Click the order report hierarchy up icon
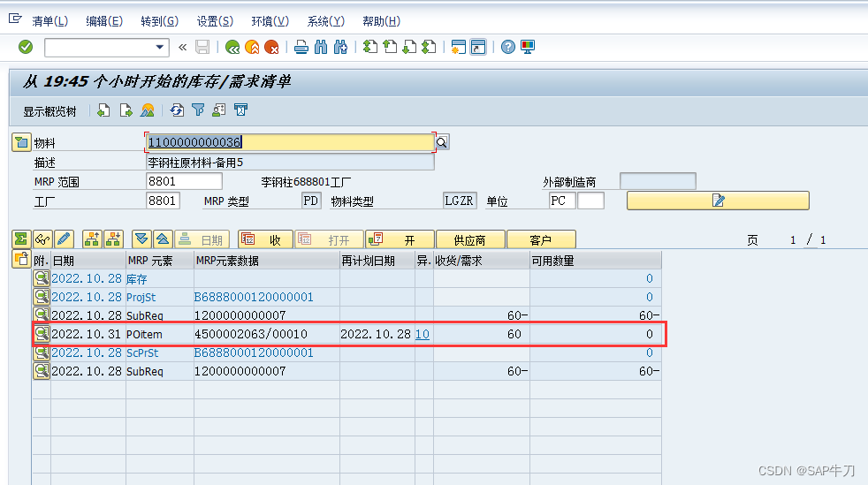The height and width of the screenshot is (485, 868). coord(92,239)
